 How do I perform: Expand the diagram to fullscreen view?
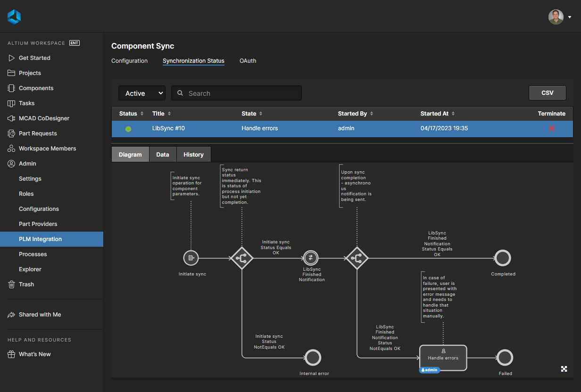coord(564,369)
